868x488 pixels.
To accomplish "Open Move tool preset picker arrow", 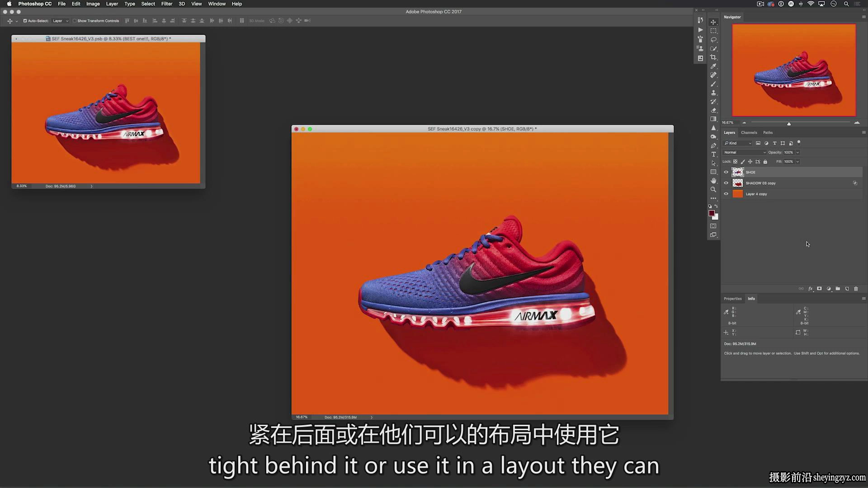I will tap(17, 21).
